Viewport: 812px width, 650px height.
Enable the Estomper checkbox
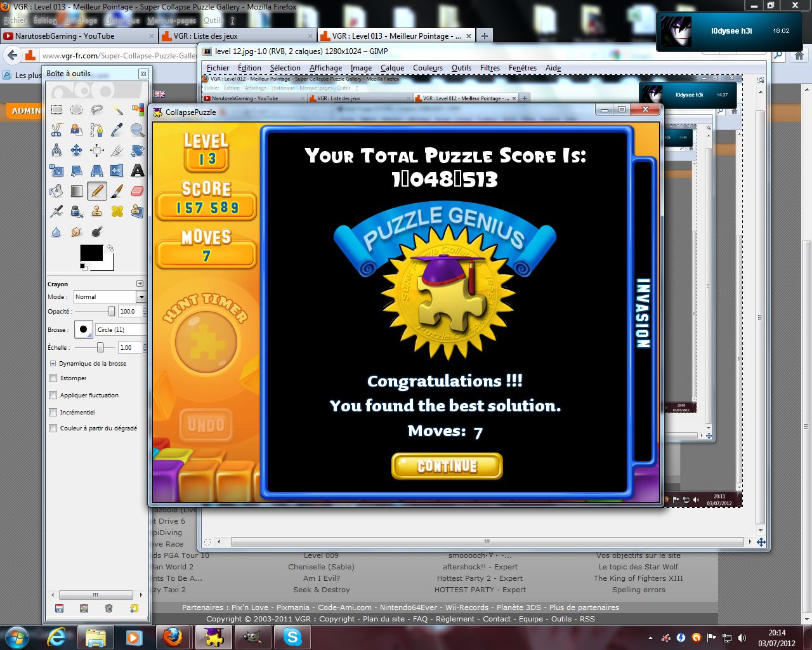[x=53, y=378]
